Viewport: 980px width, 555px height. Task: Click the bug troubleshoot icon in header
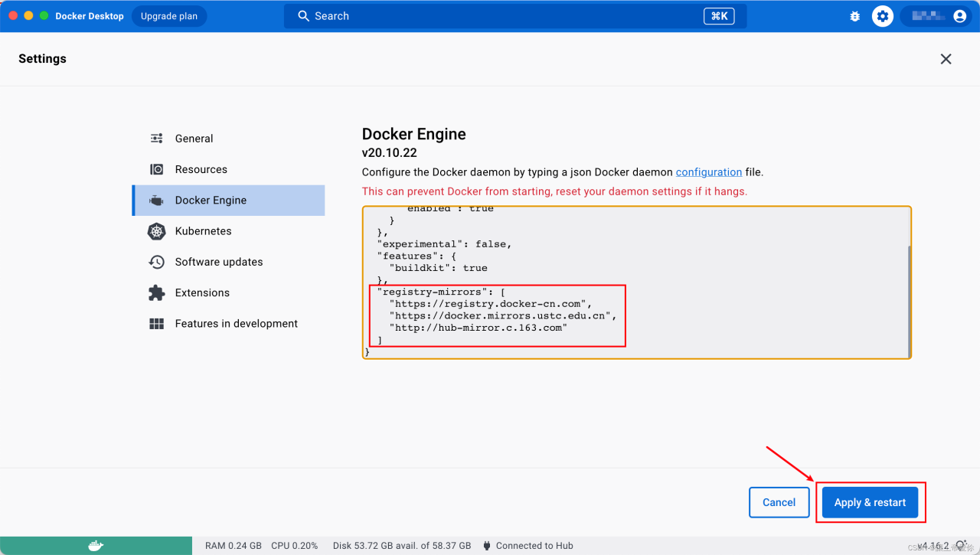click(x=855, y=16)
